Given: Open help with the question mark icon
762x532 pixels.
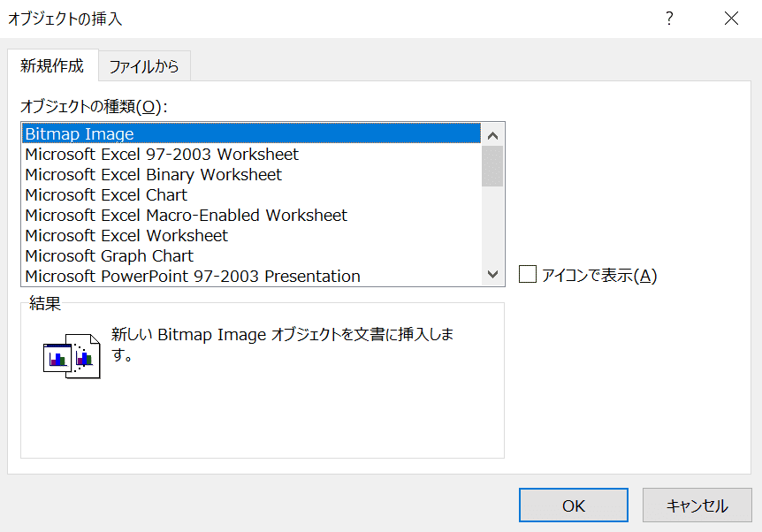Looking at the screenshot, I should pos(669,19).
